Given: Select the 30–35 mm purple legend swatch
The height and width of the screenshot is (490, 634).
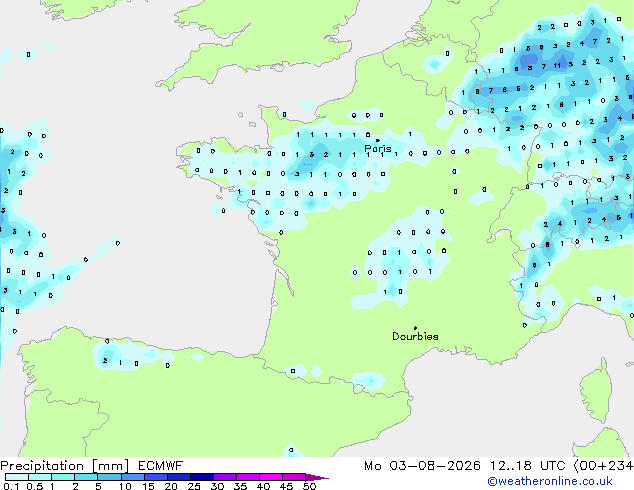Looking at the screenshot, I should pos(225,477).
